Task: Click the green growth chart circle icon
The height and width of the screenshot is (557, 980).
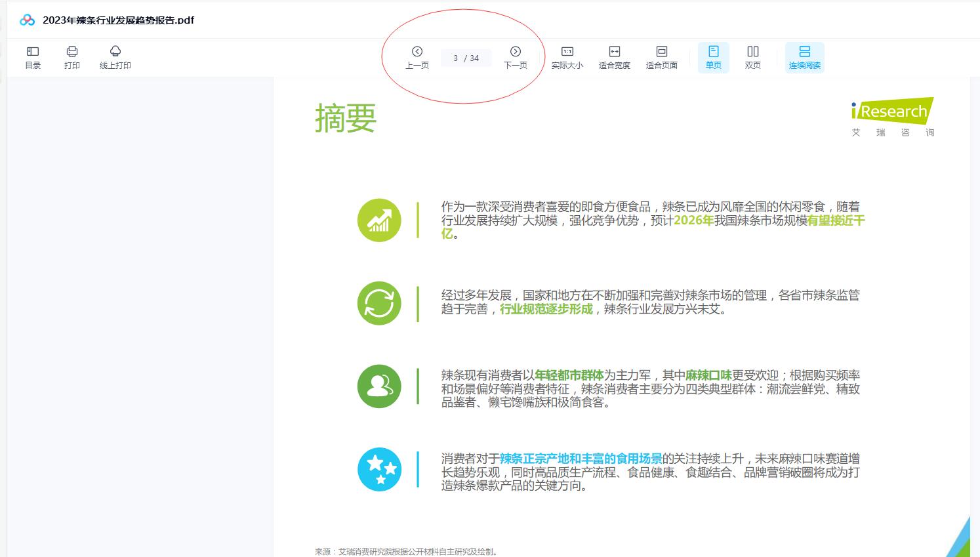Action: (379, 220)
